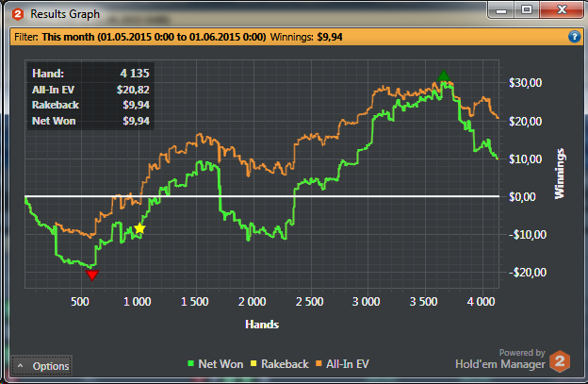The height and width of the screenshot is (384, 588).
Task: Click the vertical Winnings axis title
Action: [560, 174]
